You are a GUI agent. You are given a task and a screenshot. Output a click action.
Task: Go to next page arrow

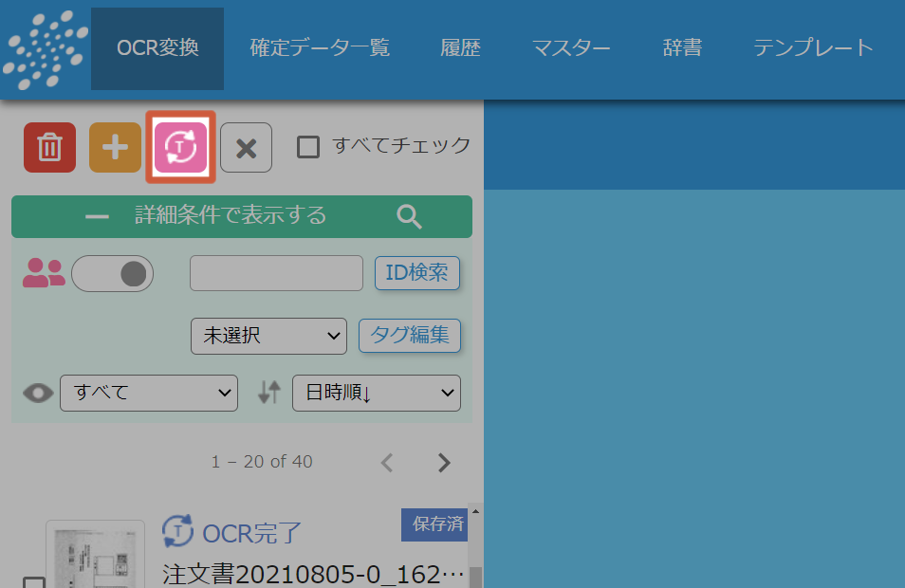(x=444, y=462)
